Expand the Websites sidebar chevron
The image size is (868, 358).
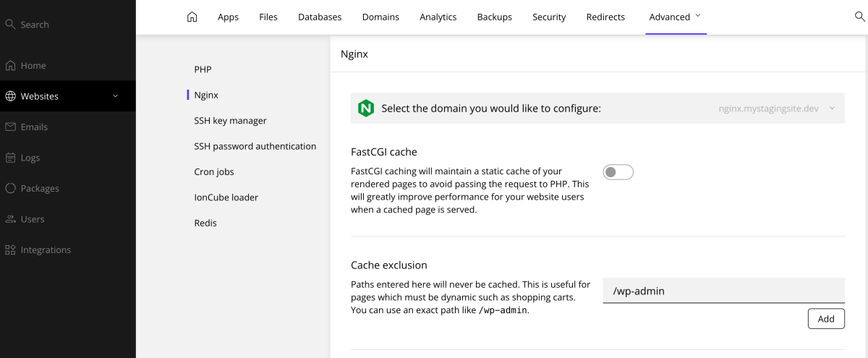(x=115, y=96)
